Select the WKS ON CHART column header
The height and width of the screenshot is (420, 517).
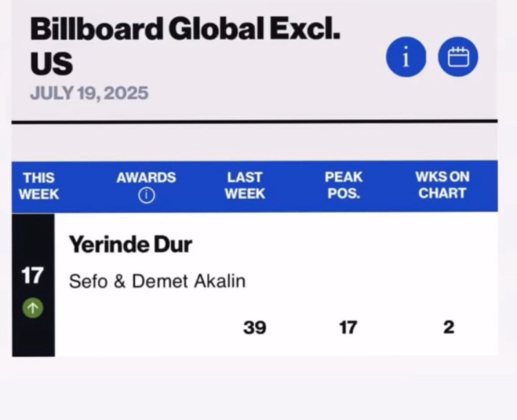pyautogui.click(x=442, y=185)
